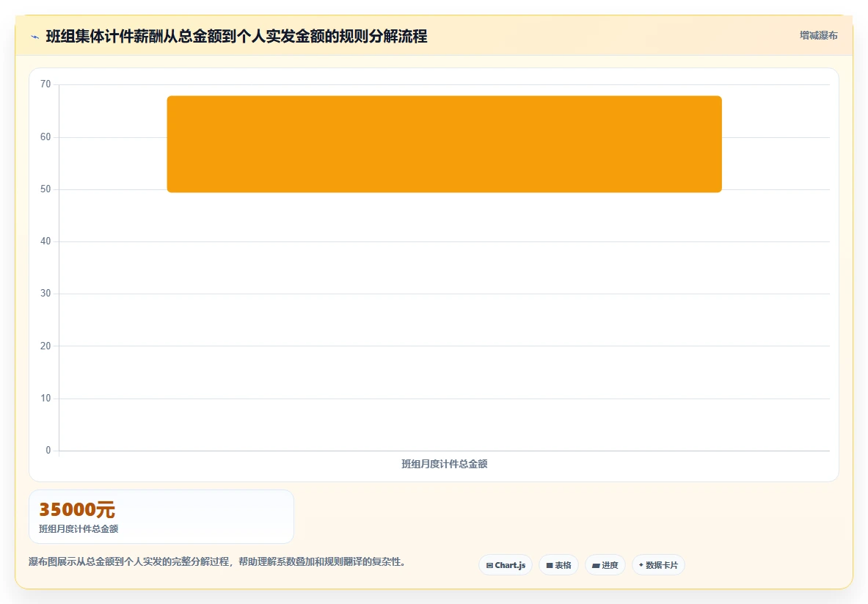Viewport: 868px width, 604px height.
Task: Click the chart title 班组集体计件薪酬…规则分解流程
Action: pyautogui.click(x=236, y=37)
